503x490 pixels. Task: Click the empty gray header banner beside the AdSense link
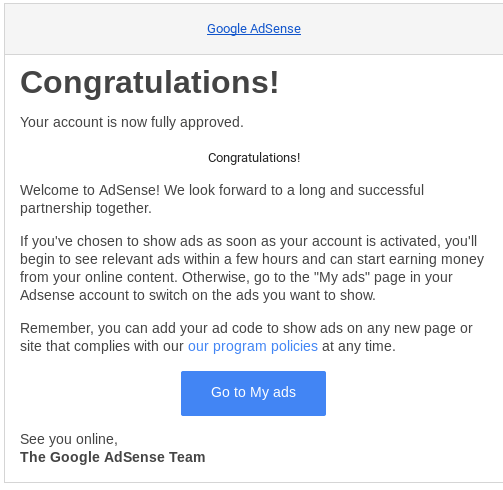tap(100, 29)
